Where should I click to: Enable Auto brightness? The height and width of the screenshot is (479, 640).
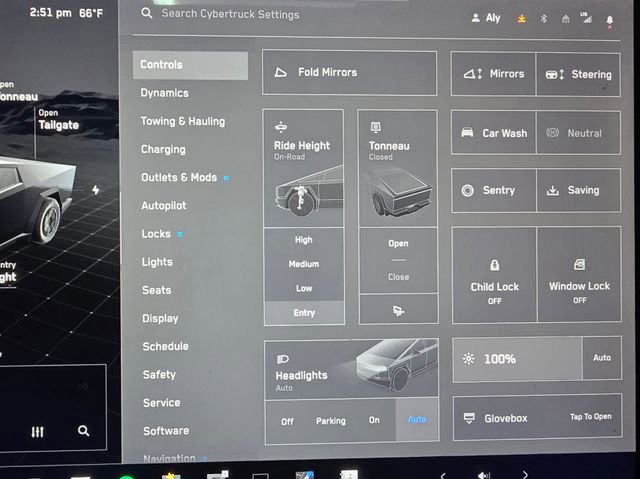[602, 358]
